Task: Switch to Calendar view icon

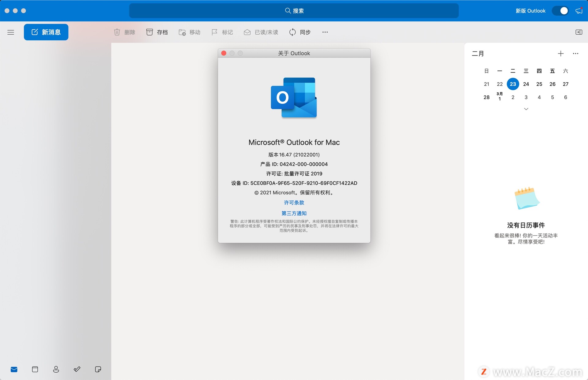Action: click(x=35, y=369)
